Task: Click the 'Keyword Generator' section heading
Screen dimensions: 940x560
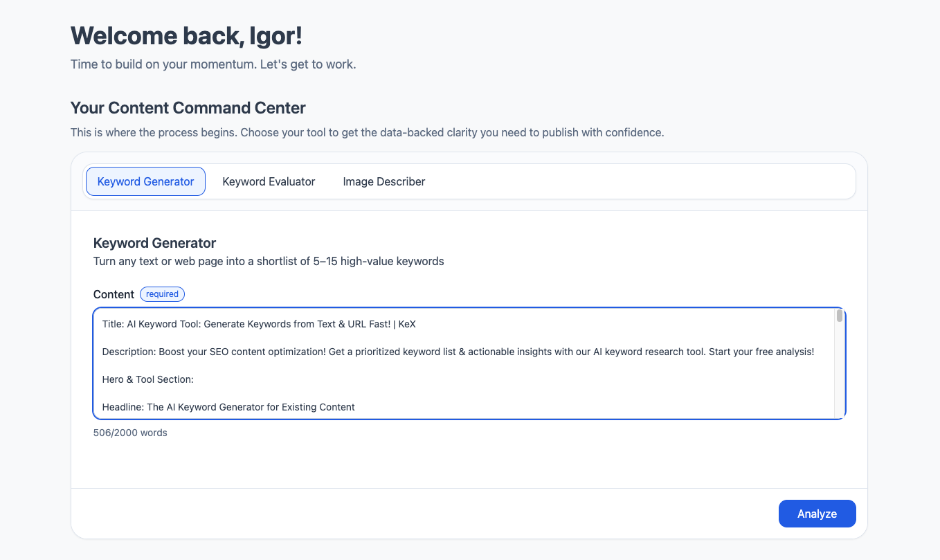Action: (x=154, y=243)
